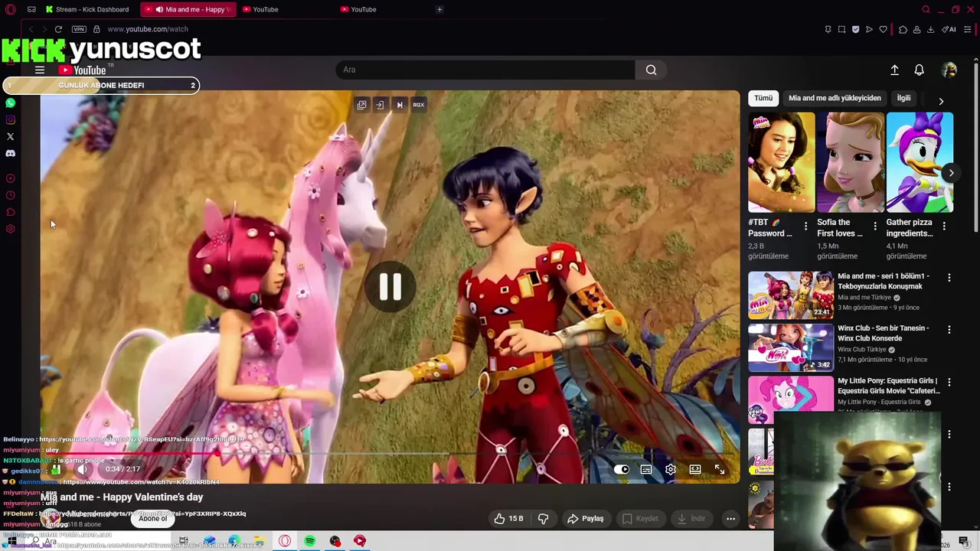Click the video pop-out icon above the player
The width and height of the screenshot is (980, 551).
coord(361,105)
